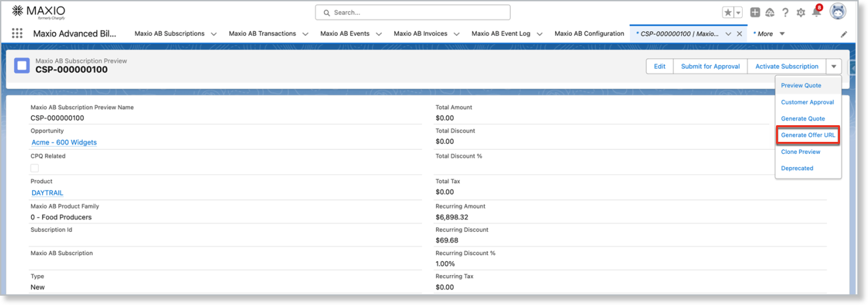Screen dimensions: 868x305
Task: Click the Type value New
Action: pyautogui.click(x=37, y=287)
